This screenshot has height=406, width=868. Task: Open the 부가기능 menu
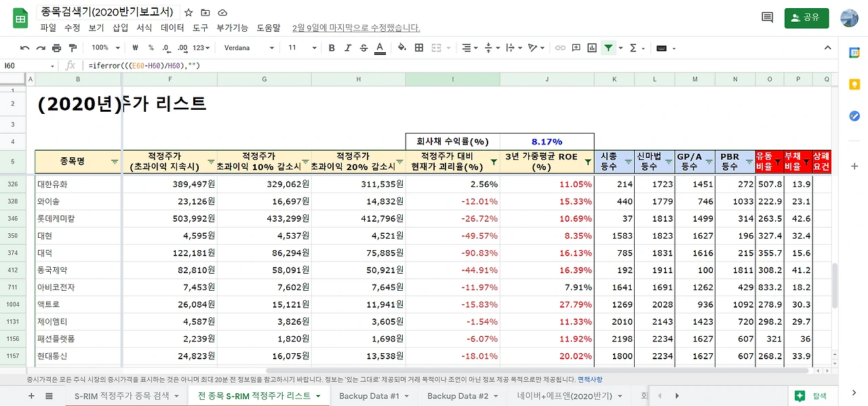(232, 28)
